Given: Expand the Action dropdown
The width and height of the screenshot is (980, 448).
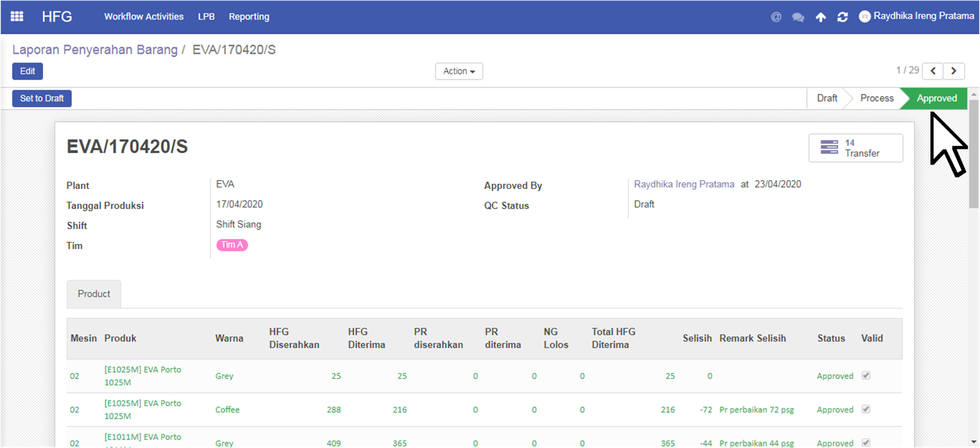Looking at the screenshot, I should 459,71.
